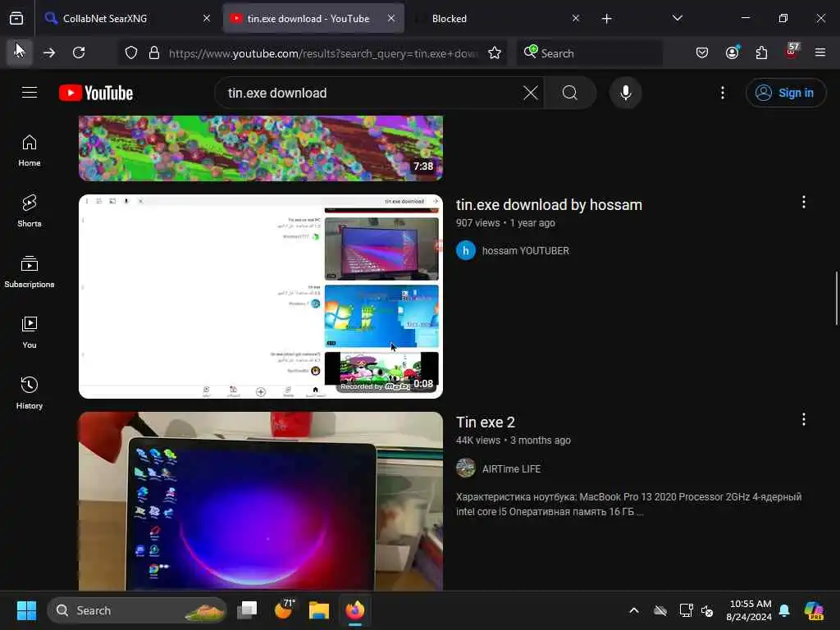Clear the search box with the X
The width and height of the screenshot is (840, 630).
click(531, 93)
